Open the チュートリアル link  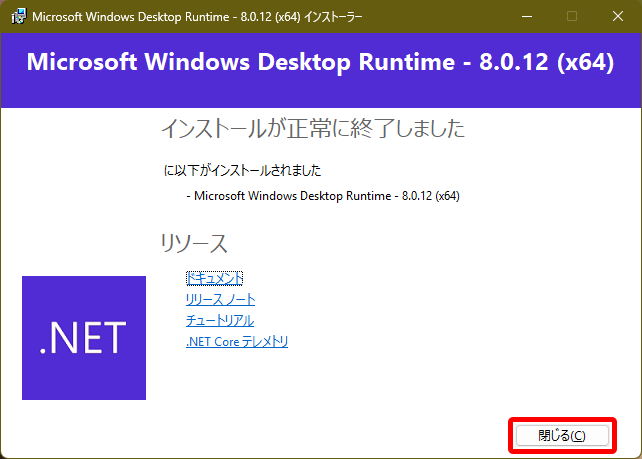pos(220,321)
